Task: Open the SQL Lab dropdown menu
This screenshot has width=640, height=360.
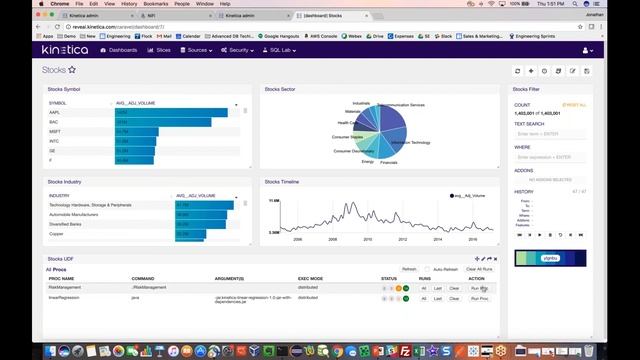Action: point(279,50)
